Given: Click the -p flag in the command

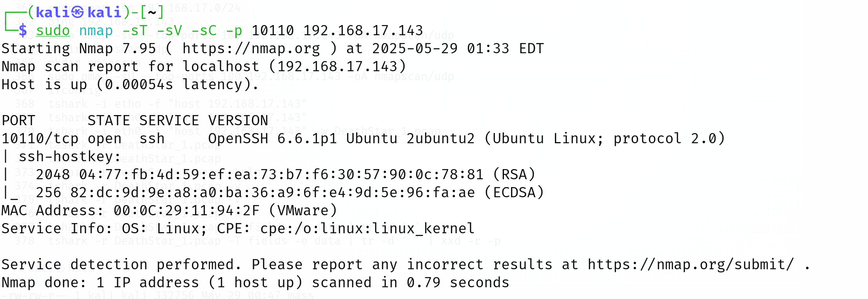Looking at the screenshot, I should point(234,31).
